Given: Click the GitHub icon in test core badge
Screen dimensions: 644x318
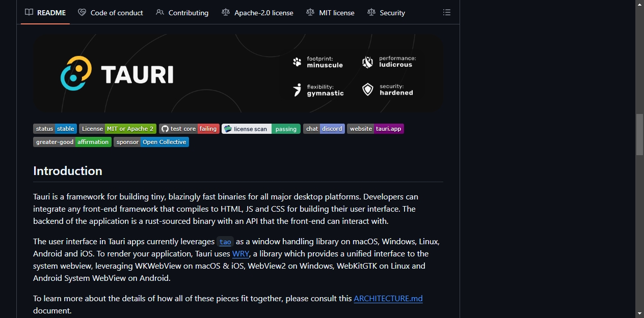Looking at the screenshot, I should (165, 129).
